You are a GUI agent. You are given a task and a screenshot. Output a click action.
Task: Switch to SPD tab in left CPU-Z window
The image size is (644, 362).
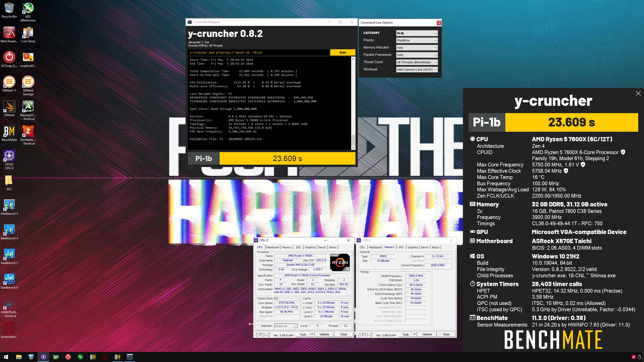[x=298, y=247]
